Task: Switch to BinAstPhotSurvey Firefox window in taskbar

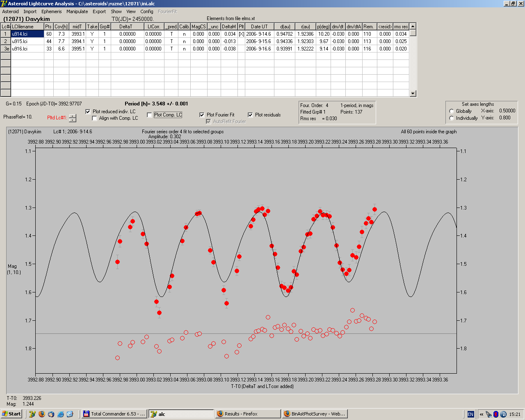Action: pos(315,414)
